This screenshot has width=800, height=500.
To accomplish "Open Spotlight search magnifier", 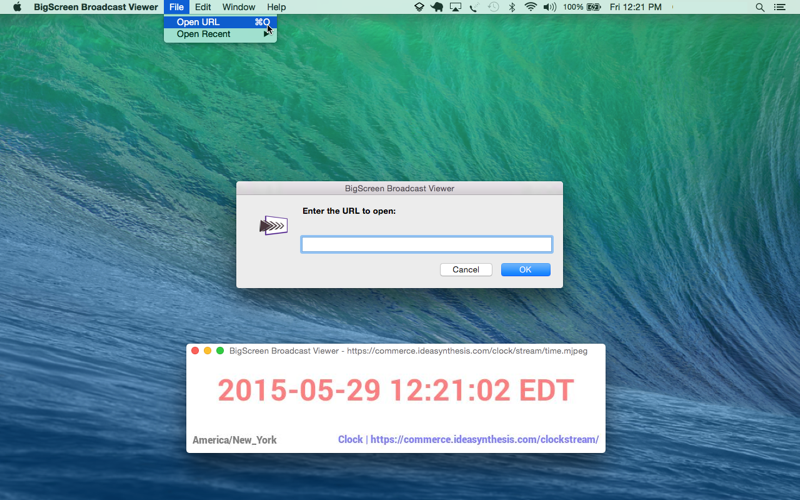I will (x=760, y=7).
